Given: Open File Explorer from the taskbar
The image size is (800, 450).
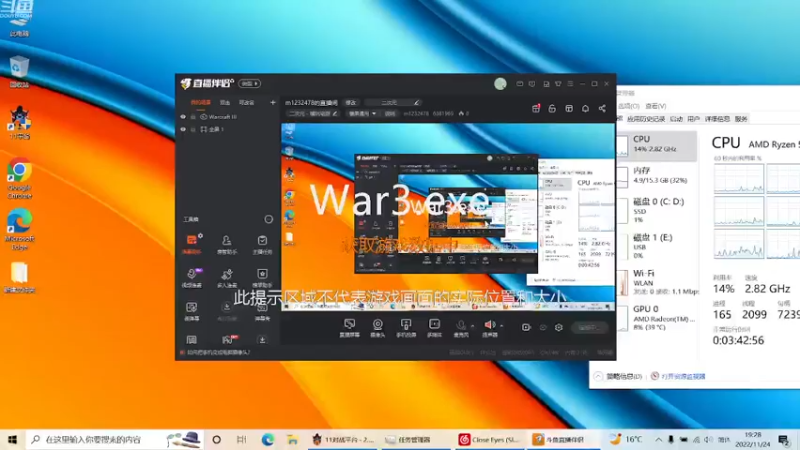Looking at the screenshot, I should 292,439.
